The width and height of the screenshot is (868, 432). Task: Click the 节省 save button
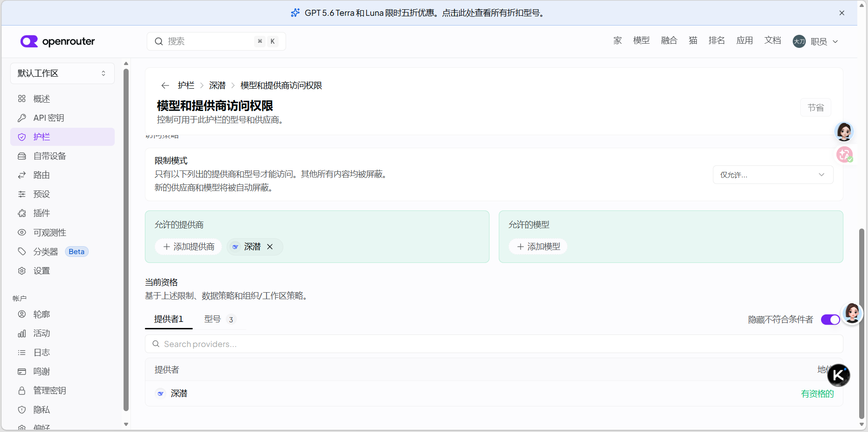click(816, 107)
